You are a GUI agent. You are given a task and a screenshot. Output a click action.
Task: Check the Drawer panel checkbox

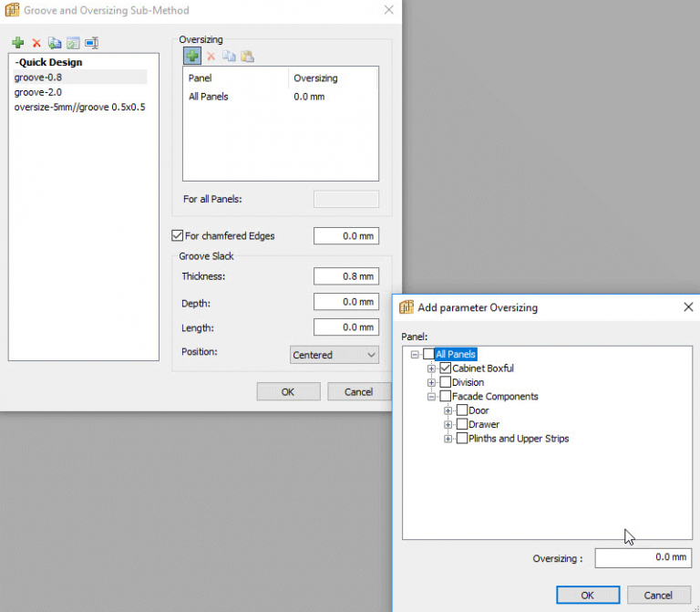click(x=462, y=424)
